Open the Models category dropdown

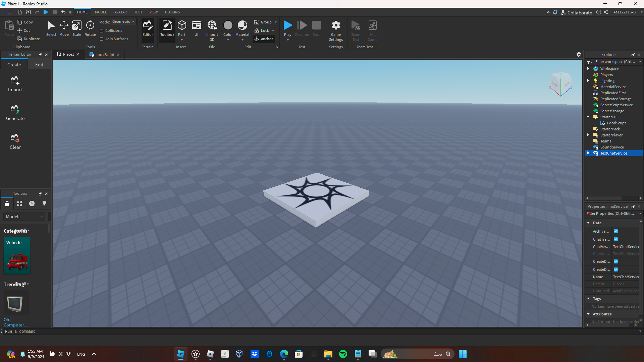coord(24,217)
